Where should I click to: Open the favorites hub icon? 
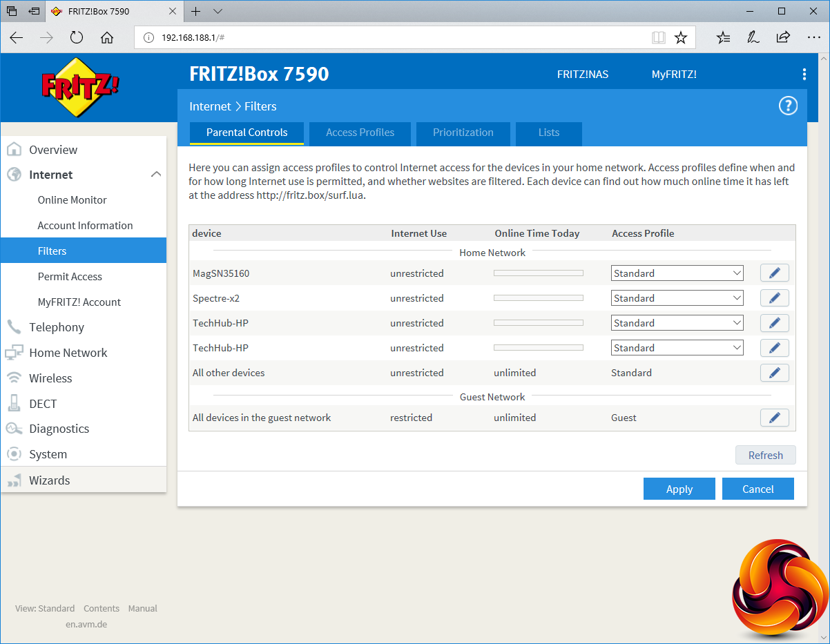(x=723, y=37)
